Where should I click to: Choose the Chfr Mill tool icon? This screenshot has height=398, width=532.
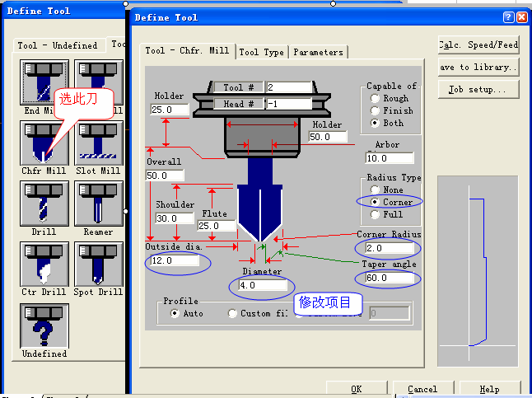pos(44,143)
